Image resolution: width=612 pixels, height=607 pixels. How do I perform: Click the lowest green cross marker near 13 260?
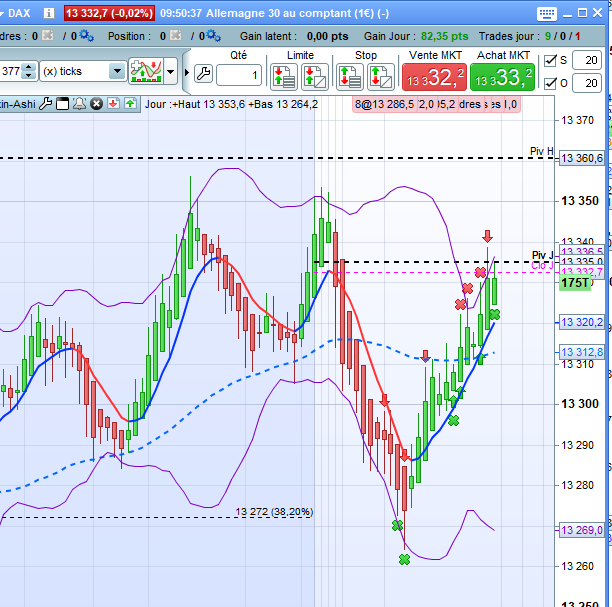tap(405, 559)
